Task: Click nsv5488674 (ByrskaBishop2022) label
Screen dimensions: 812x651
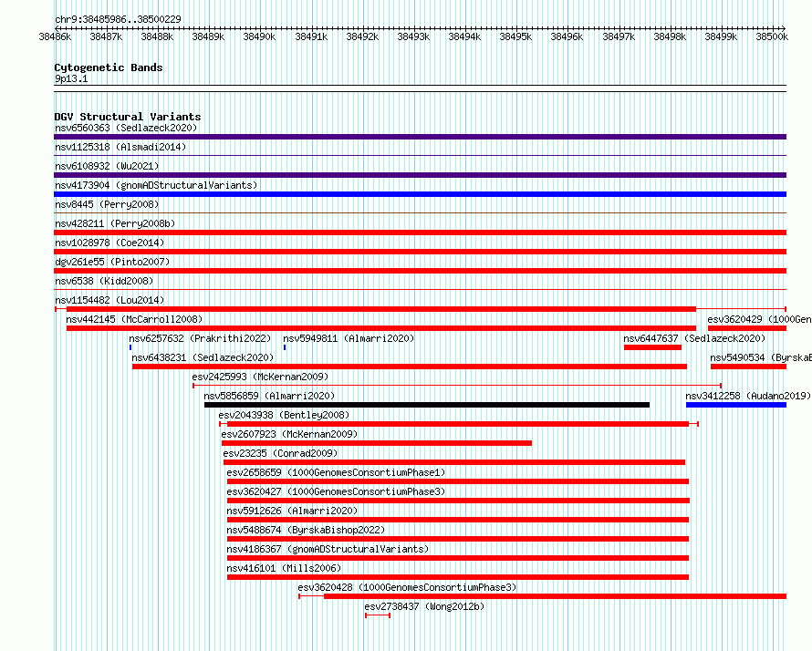Action: click(306, 530)
